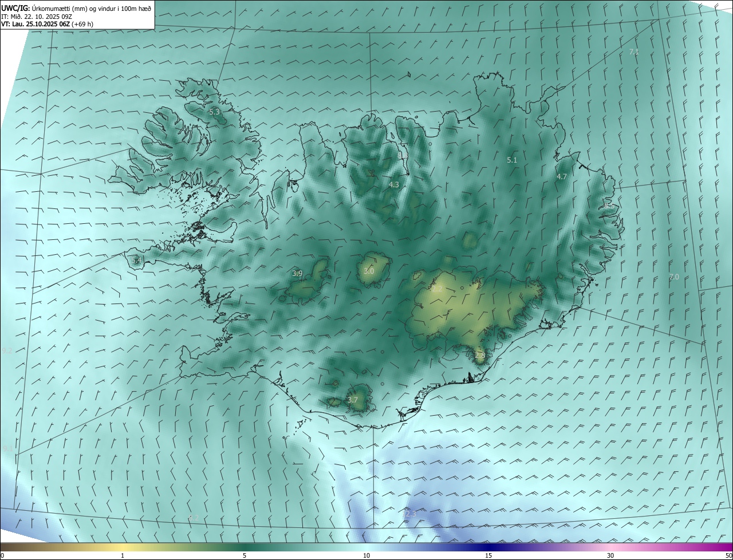The image size is (733, 560).
Task: Click the color scale label '30'
Action: [610, 555]
